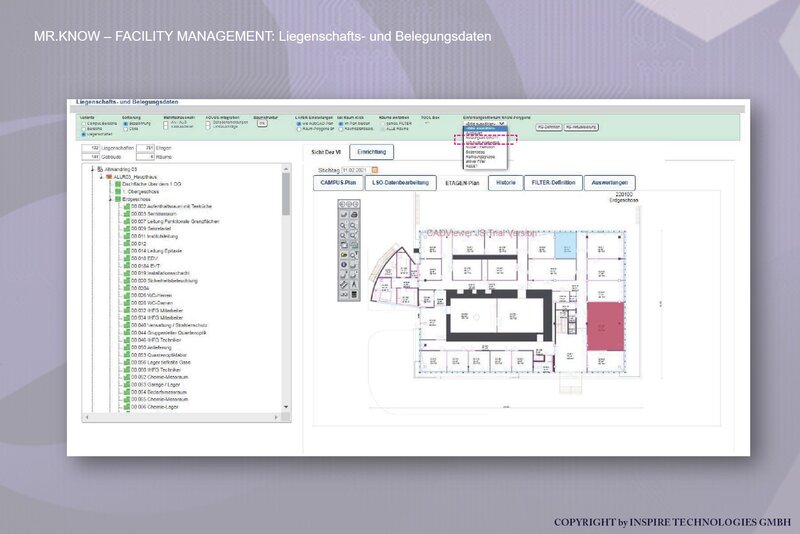
Task: Click the Einrichtung button
Action: click(x=372, y=152)
